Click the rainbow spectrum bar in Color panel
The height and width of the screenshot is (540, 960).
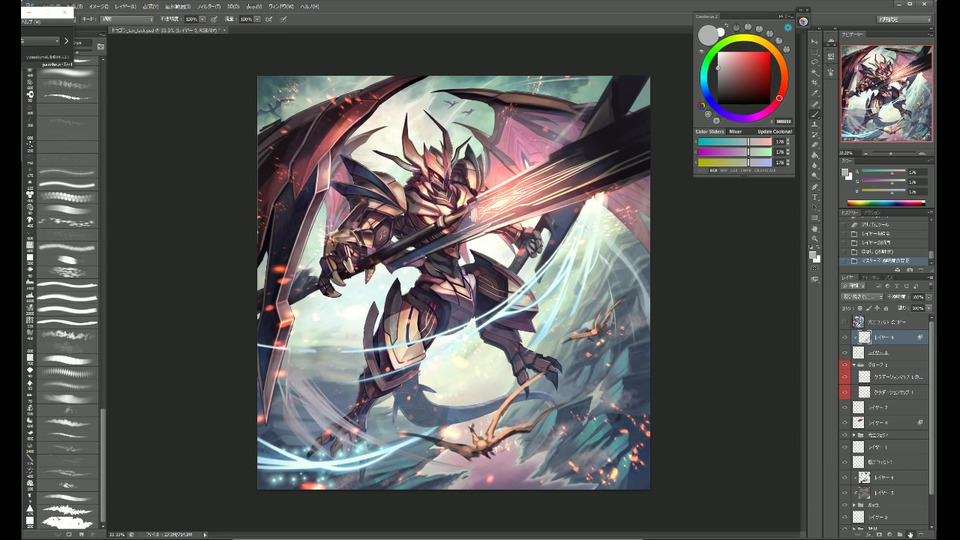[885, 203]
